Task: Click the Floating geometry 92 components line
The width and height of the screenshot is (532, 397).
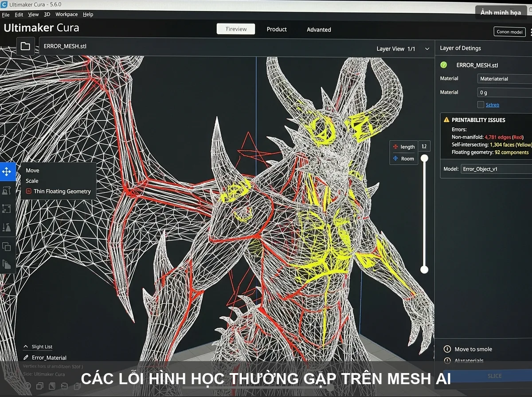Action: pyautogui.click(x=490, y=152)
